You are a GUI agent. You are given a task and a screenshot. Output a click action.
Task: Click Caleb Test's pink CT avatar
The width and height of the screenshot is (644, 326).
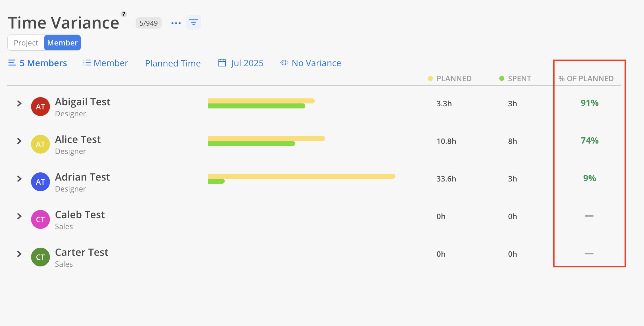40,219
